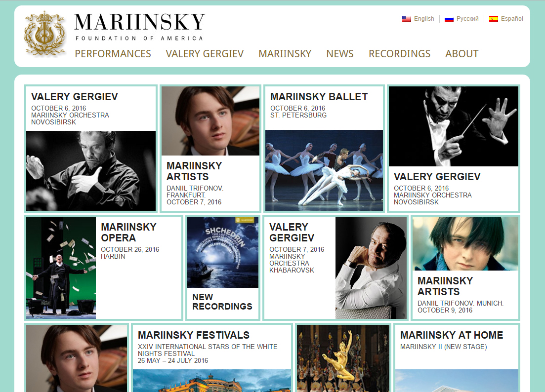Go to the Mariinsky nav section

(x=285, y=54)
